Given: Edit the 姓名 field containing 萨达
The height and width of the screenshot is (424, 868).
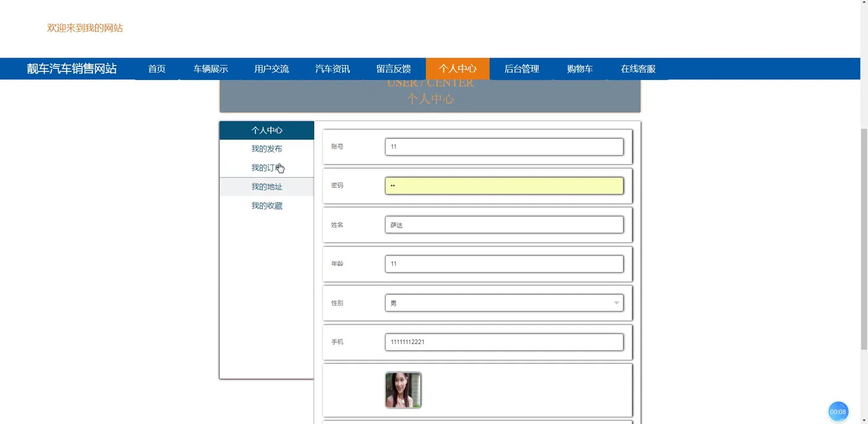Looking at the screenshot, I should (504, 225).
